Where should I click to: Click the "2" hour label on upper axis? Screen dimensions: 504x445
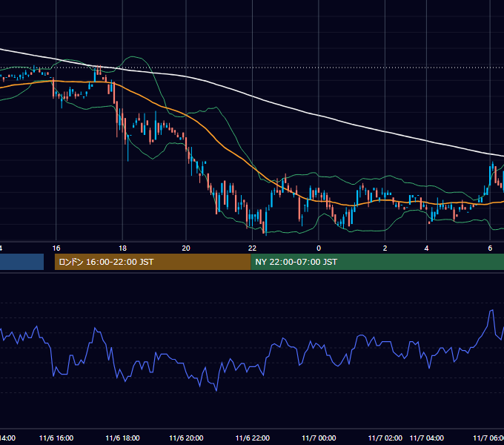(x=385, y=248)
